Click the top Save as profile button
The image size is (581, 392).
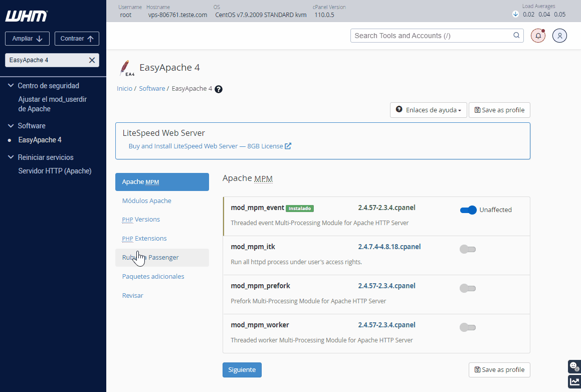[x=499, y=110]
